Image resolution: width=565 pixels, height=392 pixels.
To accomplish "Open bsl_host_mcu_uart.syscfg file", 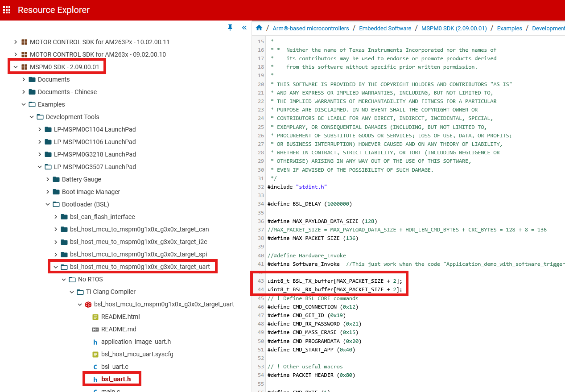I will point(137,354).
